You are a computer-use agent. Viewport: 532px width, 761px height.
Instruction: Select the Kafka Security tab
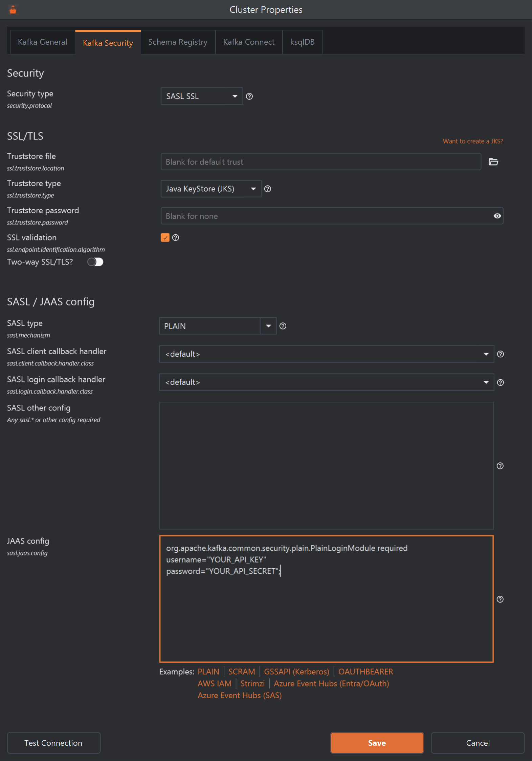coord(108,42)
